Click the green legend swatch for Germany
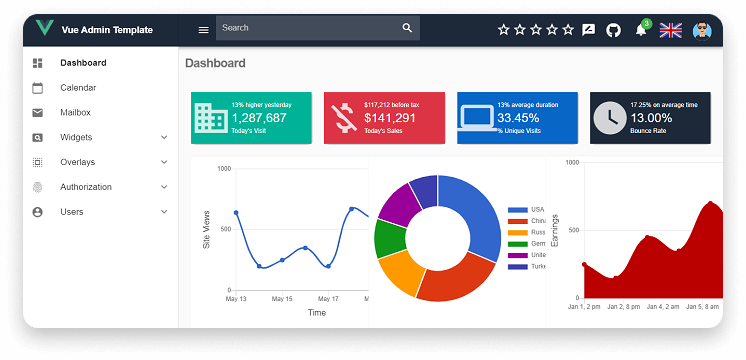The height and width of the screenshot is (360, 746). coord(518,244)
